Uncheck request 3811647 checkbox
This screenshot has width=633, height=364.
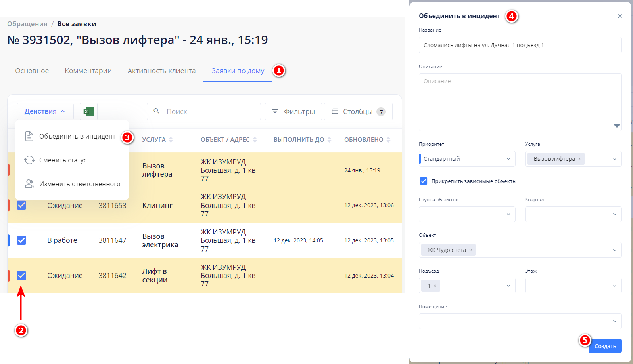pyautogui.click(x=21, y=240)
